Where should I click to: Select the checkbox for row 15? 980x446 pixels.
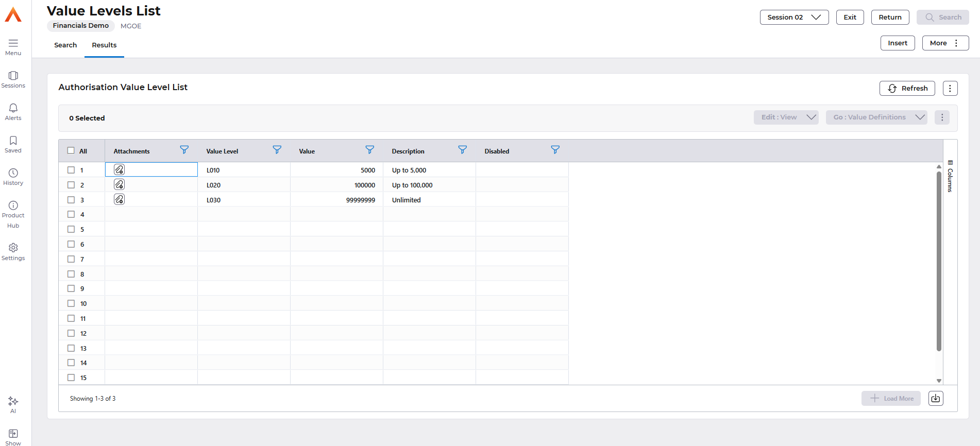(x=71, y=378)
